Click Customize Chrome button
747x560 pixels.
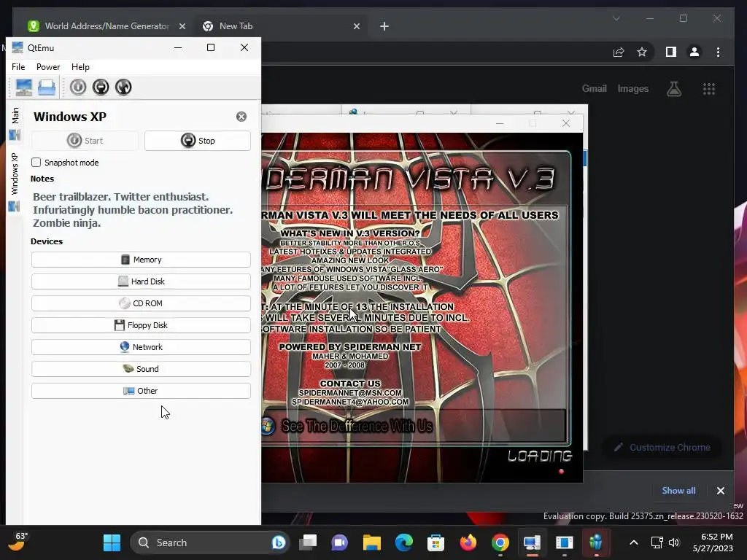[x=662, y=447]
